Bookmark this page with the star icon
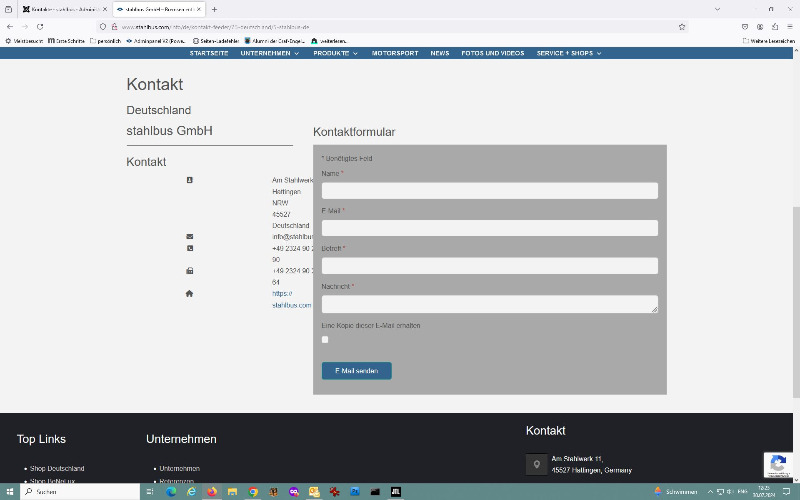 pyautogui.click(x=682, y=27)
